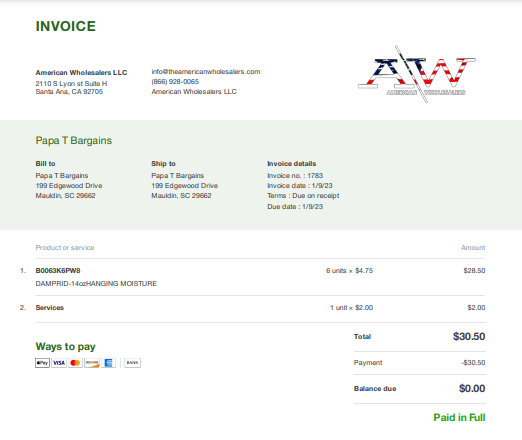Click the Discover card icon

point(92,363)
